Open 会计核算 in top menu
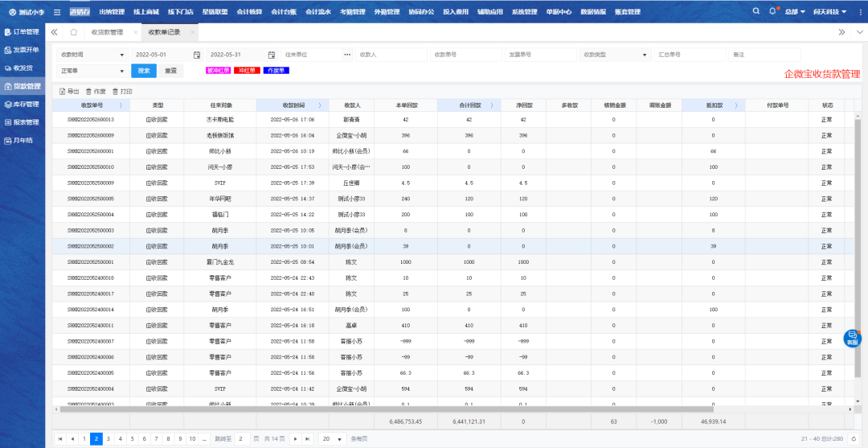Viewport: 868px width, 448px height. (x=249, y=12)
